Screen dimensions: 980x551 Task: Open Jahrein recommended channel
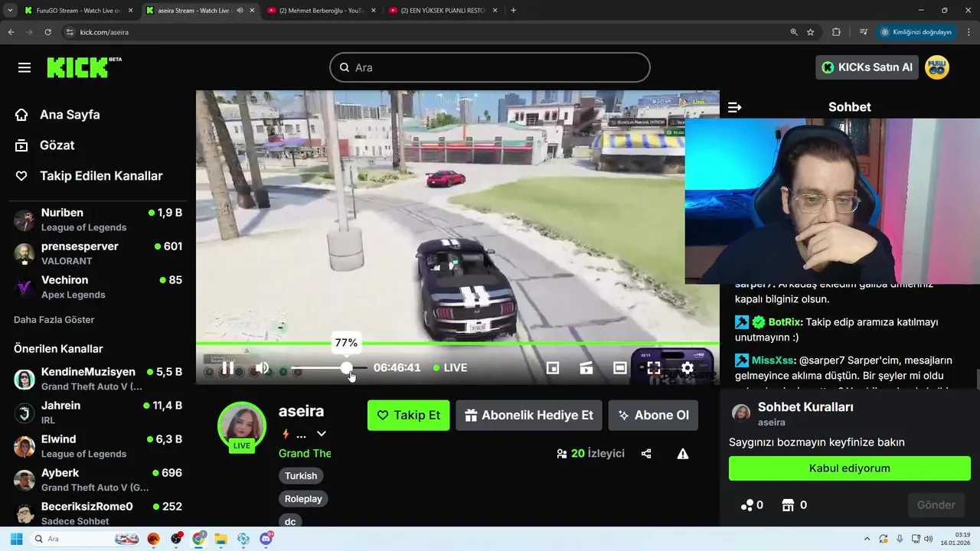click(x=98, y=412)
